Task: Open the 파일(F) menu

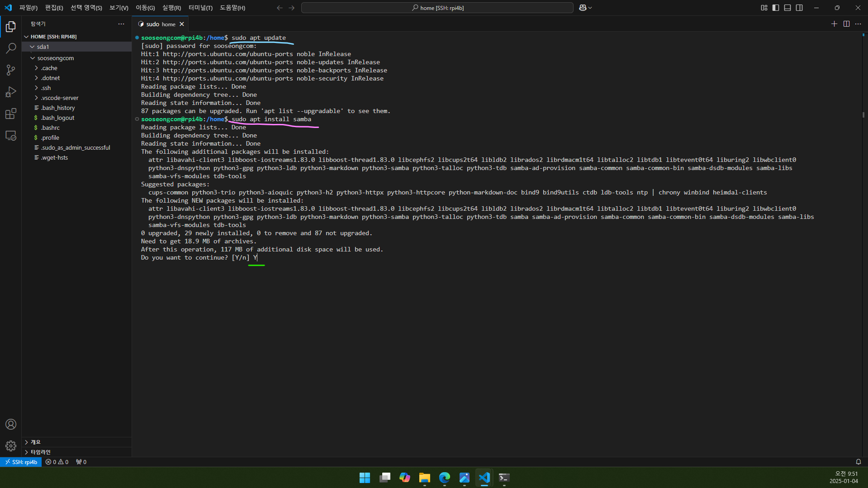Action: coord(28,8)
